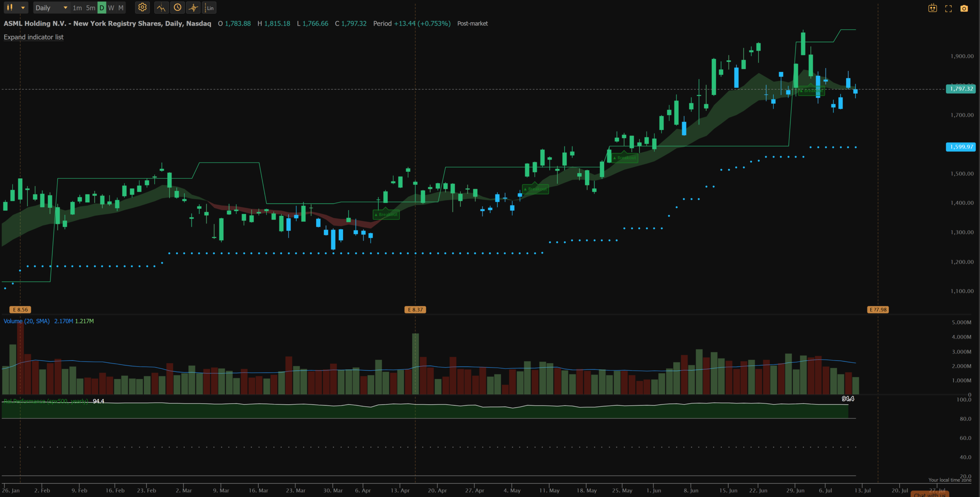Click the green 1,797.32 current price label
980x497 pixels.
click(961, 89)
